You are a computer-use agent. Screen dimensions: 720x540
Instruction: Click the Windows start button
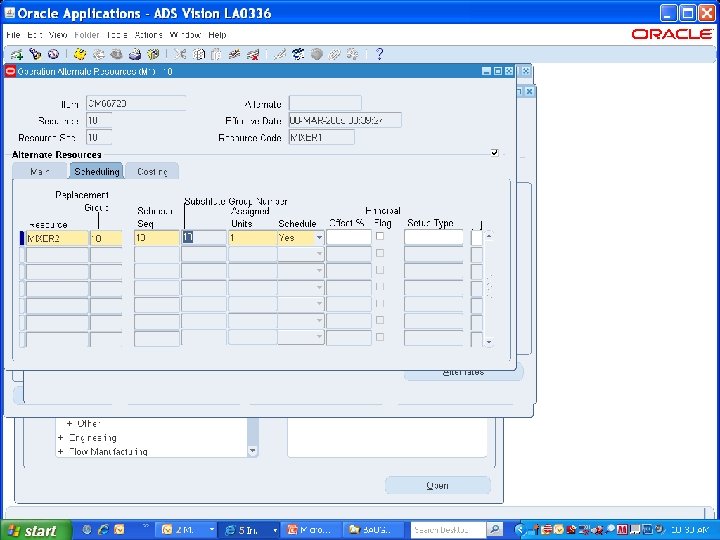tap(34, 530)
